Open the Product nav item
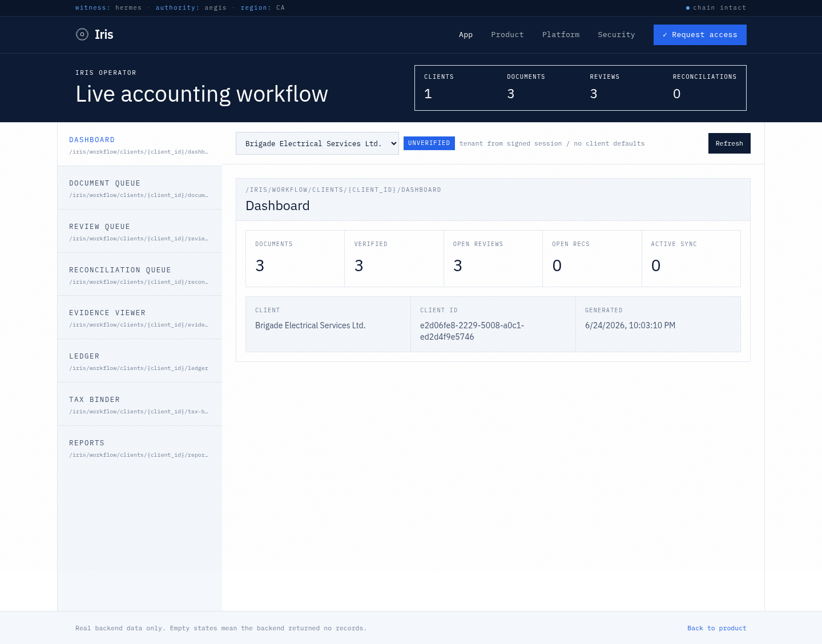Screen dimensions: 822x644 (x=507, y=35)
